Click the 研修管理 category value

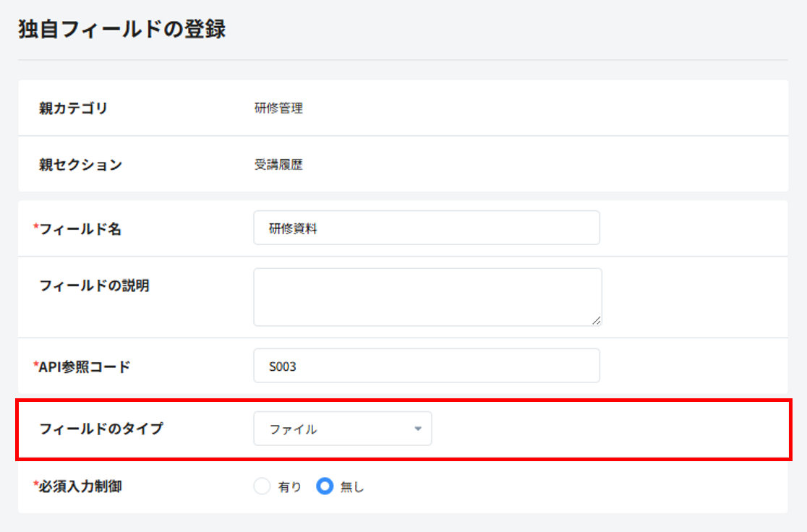(278, 109)
